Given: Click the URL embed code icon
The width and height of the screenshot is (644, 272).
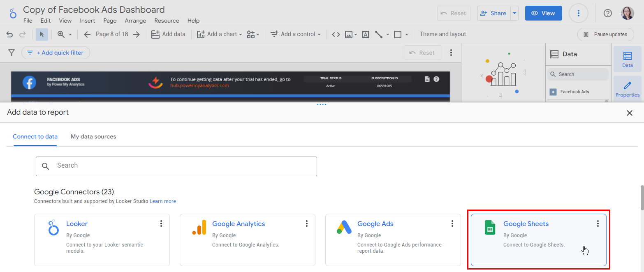Looking at the screenshot, I should [336, 35].
